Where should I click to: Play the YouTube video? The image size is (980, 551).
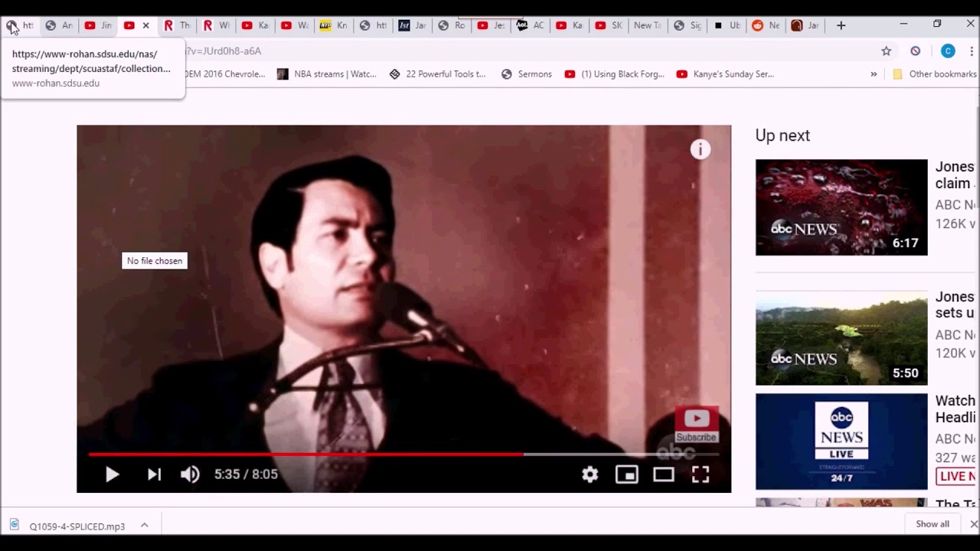[112, 474]
